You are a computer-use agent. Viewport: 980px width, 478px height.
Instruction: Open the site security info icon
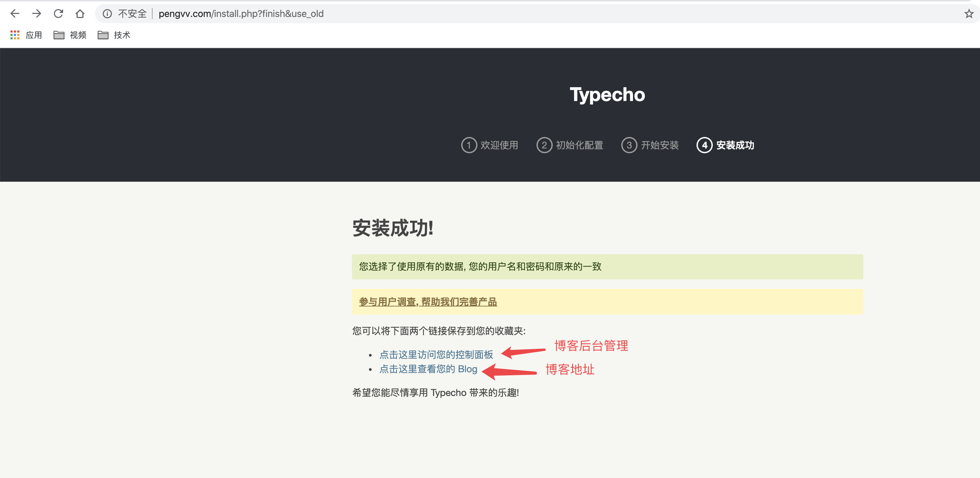(x=107, y=14)
